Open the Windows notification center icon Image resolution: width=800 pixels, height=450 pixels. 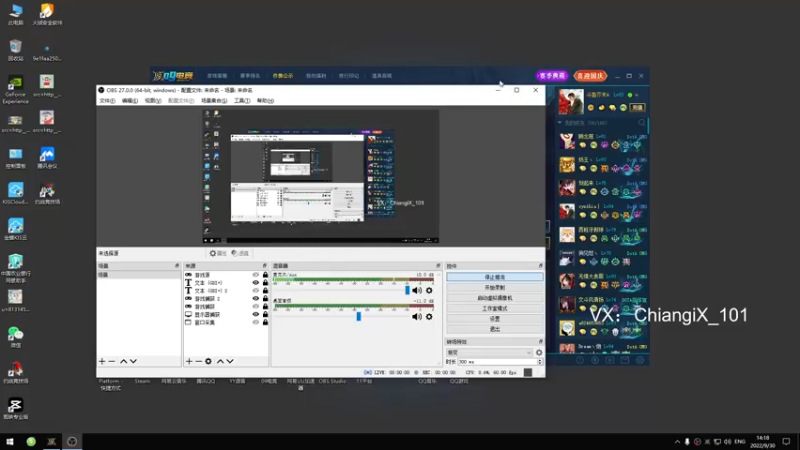786,441
